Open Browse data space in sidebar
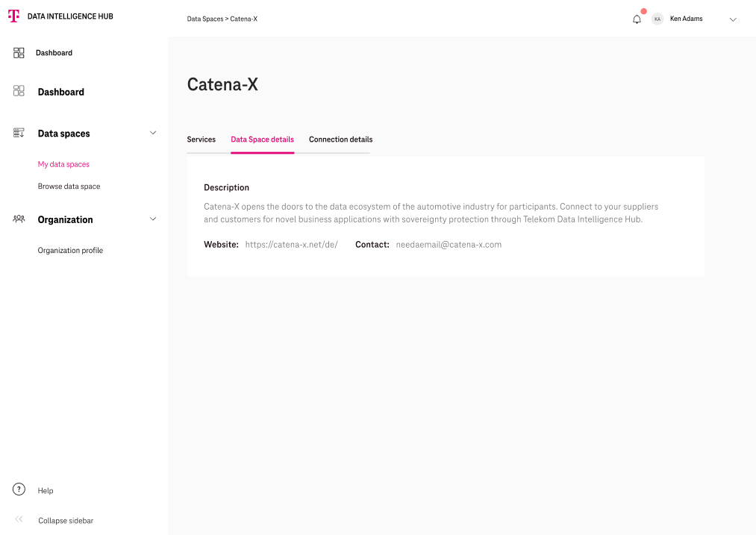The width and height of the screenshot is (756, 535). [x=69, y=187]
